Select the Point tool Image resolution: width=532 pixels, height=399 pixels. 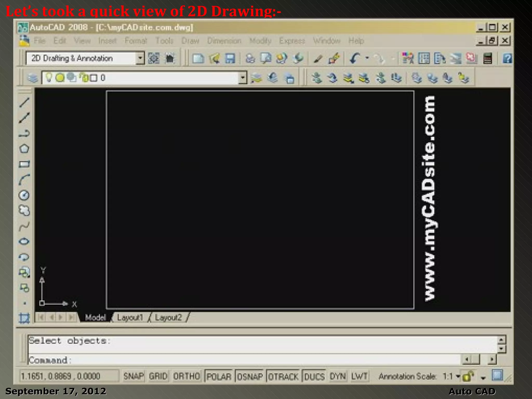click(25, 303)
